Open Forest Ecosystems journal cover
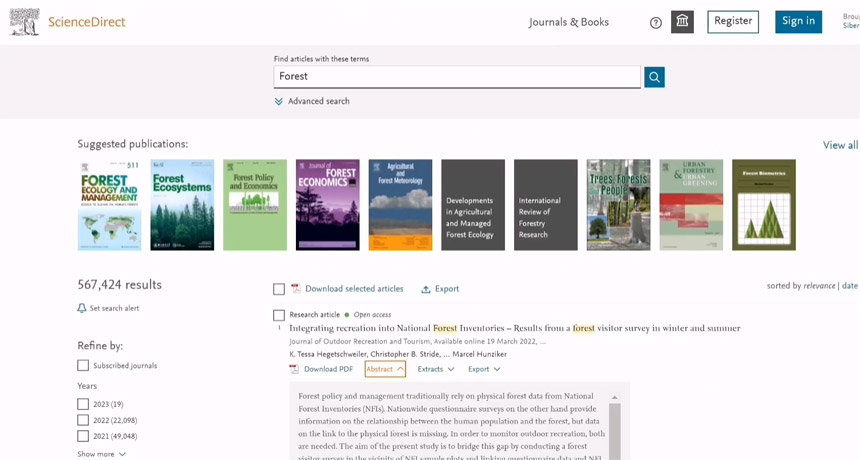The height and width of the screenshot is (460, 860). [x=182, y=205]
